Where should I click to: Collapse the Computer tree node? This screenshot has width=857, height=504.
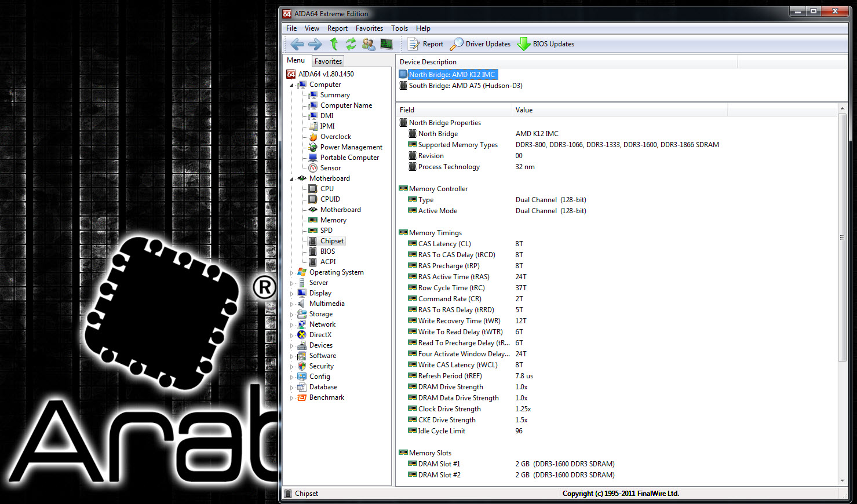[291, 85]
